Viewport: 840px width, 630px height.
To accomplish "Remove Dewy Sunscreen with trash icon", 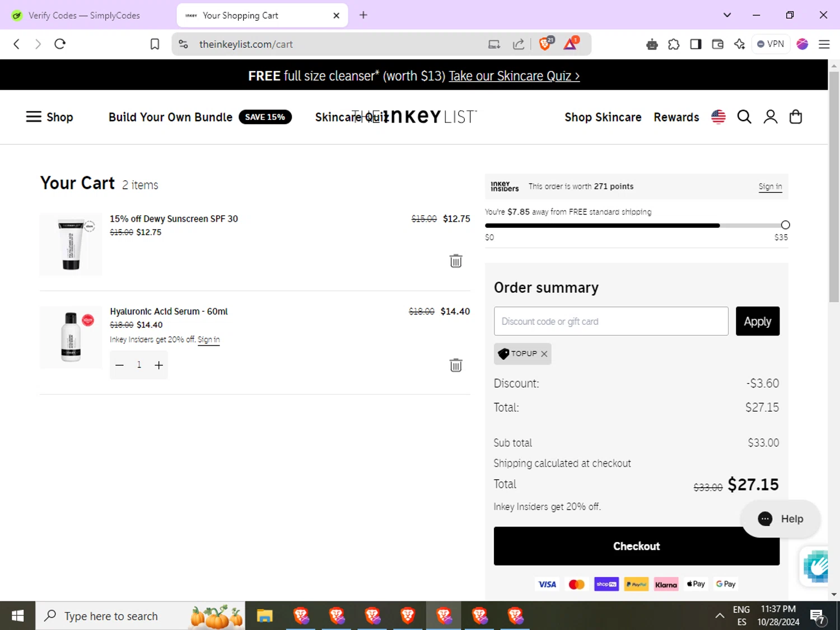I will (456, 261).
